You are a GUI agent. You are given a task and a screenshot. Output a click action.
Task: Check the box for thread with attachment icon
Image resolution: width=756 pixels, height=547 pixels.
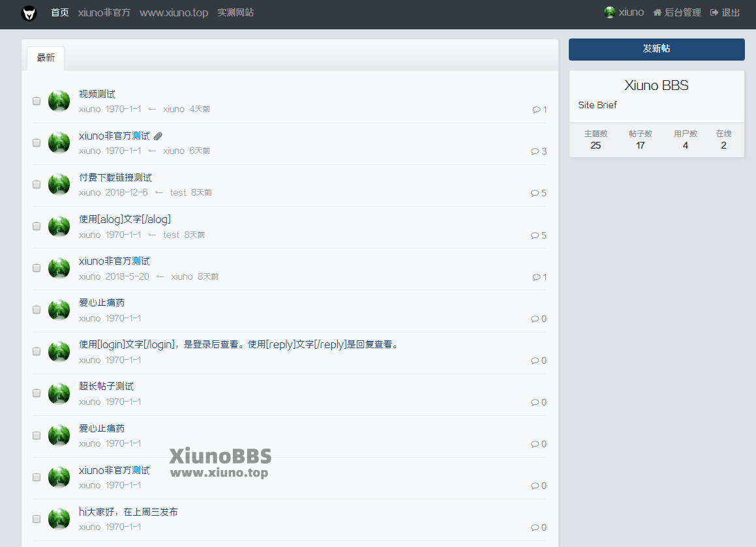coord(37,143)
